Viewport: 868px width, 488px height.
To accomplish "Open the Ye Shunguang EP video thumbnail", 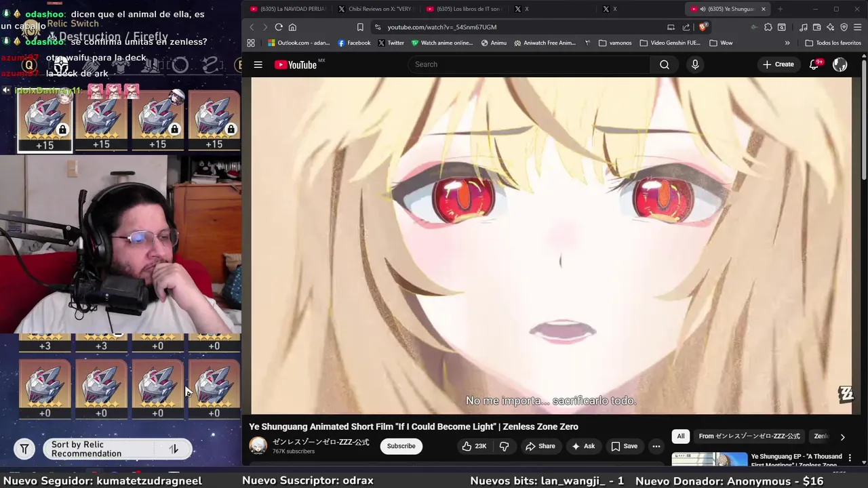I will (x=709, y=460).
